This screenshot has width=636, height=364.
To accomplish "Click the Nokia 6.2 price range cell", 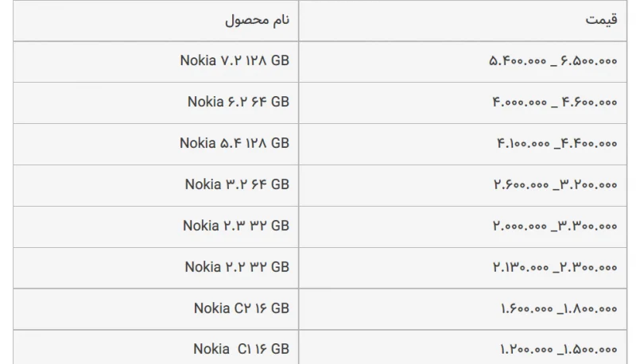I will pyautogui.click(x=463, y=103).
